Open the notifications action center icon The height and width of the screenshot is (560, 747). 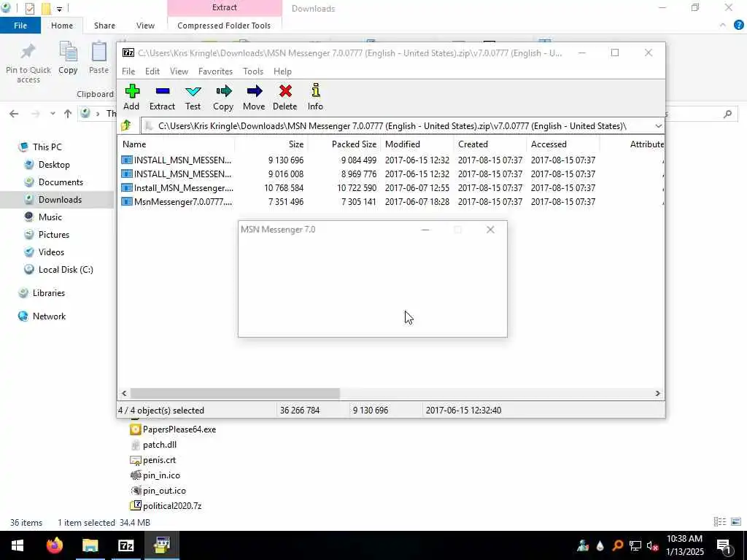[x=724, y=546]
